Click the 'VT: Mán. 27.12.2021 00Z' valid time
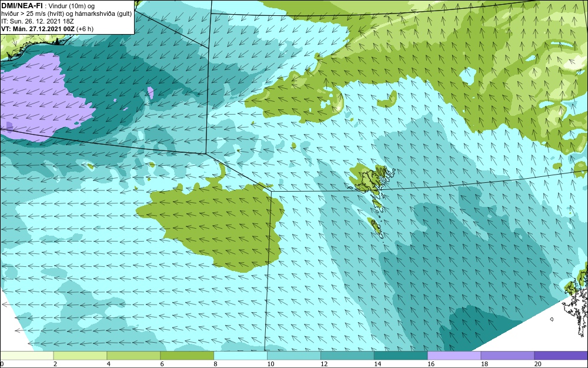The width and height of the screenshot is (588, 368). 38,29
